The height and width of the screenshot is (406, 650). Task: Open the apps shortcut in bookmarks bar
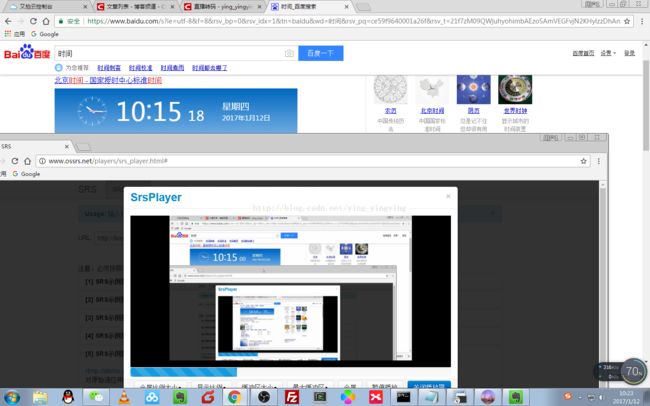tap(14, 34)
